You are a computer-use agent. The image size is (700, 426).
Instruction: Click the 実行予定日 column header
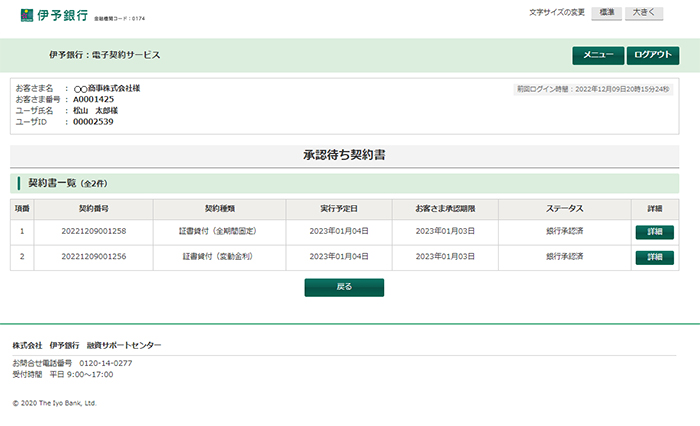pyautogui.click(x=339, y=209)
